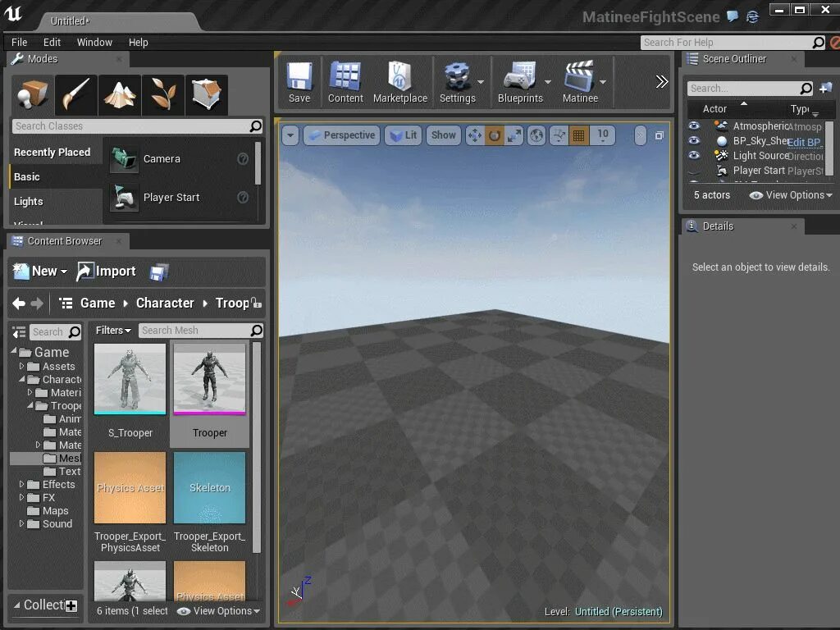Click the path lock icon in Content Browser
The width and height of the screenshot is (840, 630).
point(257,304)
